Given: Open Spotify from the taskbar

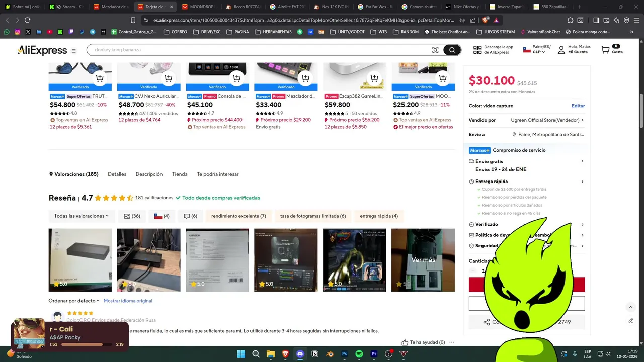Looking at the screenshot, I should click(x=359, y=354).
